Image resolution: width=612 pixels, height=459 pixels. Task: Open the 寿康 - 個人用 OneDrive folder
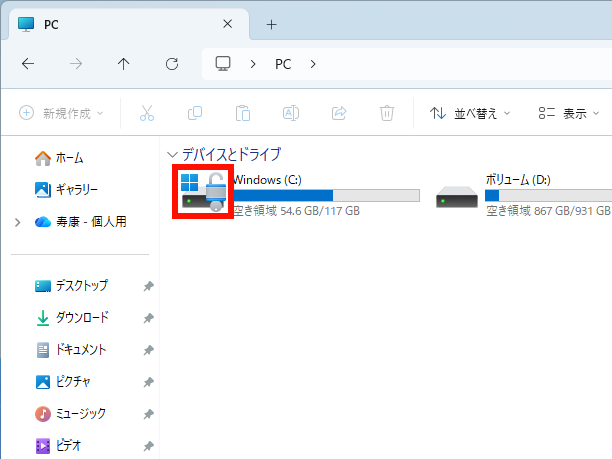pyautogui.click(x=81, y=222)
